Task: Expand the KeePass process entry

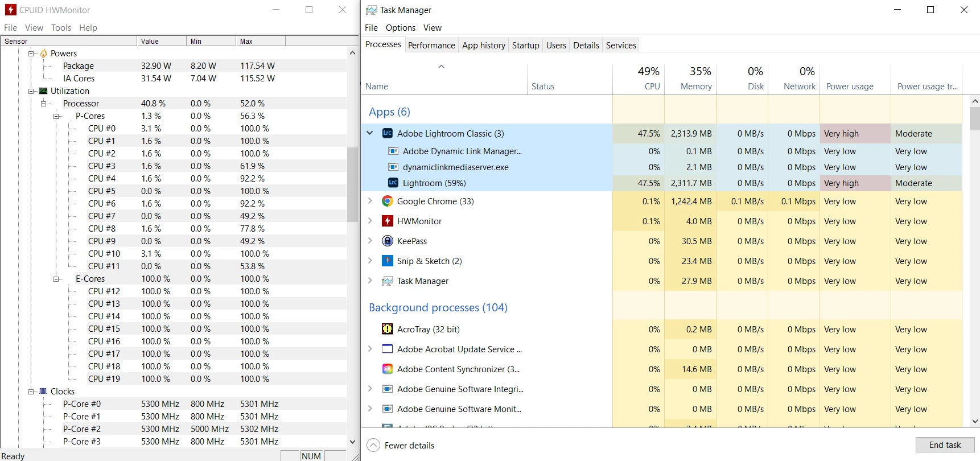Action: (370, 241)
